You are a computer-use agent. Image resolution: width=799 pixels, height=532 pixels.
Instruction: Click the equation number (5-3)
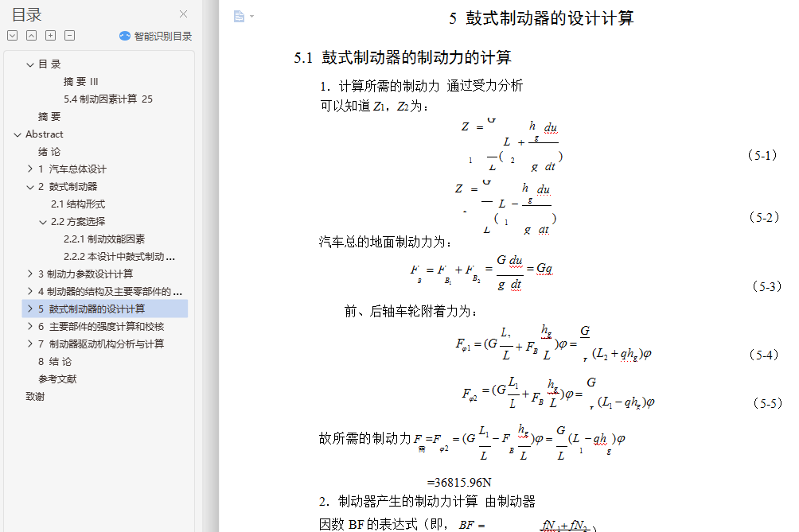[767, 286]
